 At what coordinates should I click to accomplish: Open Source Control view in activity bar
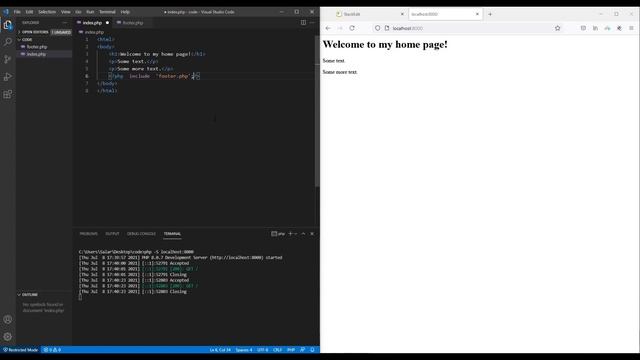tap(8, 59)
